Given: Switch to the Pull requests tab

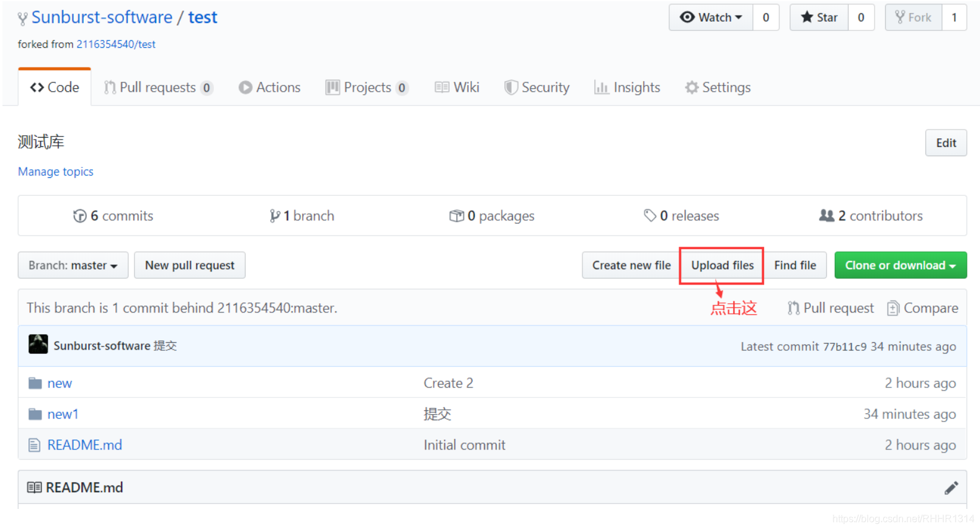Looking at the screenshot, I should (x=158, y=87).
